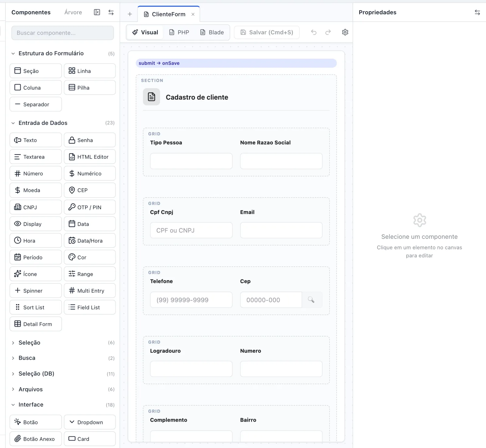Choose the Botão Anexo component
Screen dimensions: 486x448
pyautogui.click(x=36, y=439)
